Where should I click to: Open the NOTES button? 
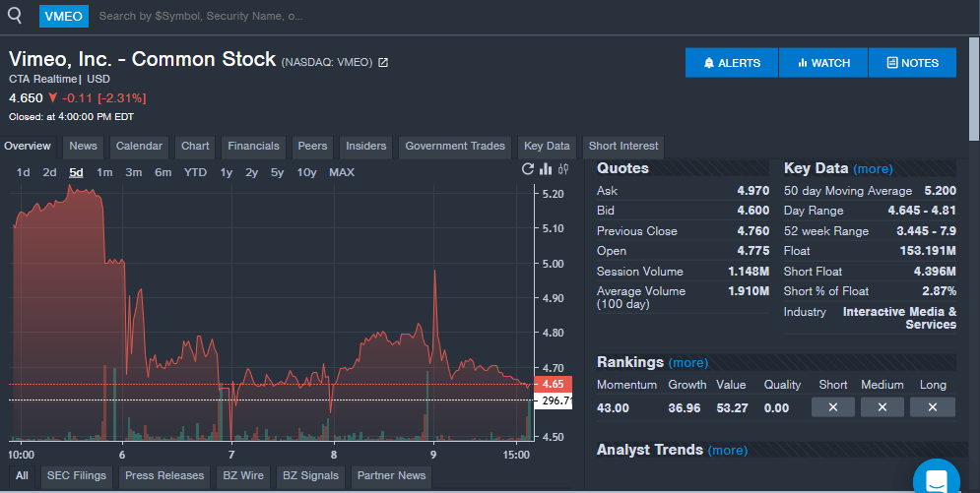(912, 63)
